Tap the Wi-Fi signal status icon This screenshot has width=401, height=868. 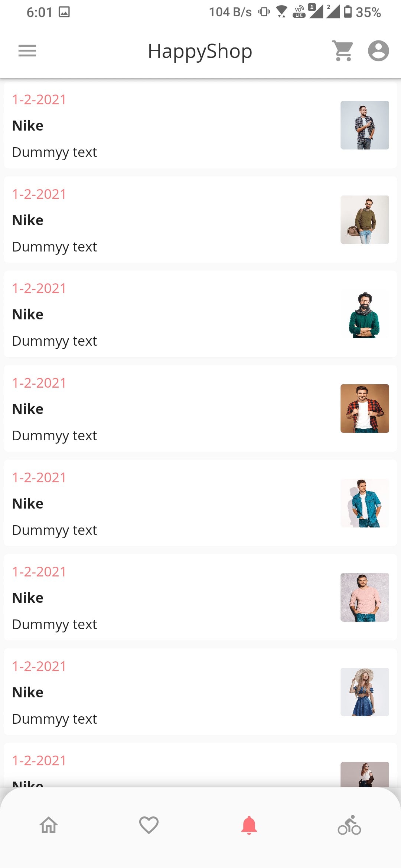click(x=282, y=12)
